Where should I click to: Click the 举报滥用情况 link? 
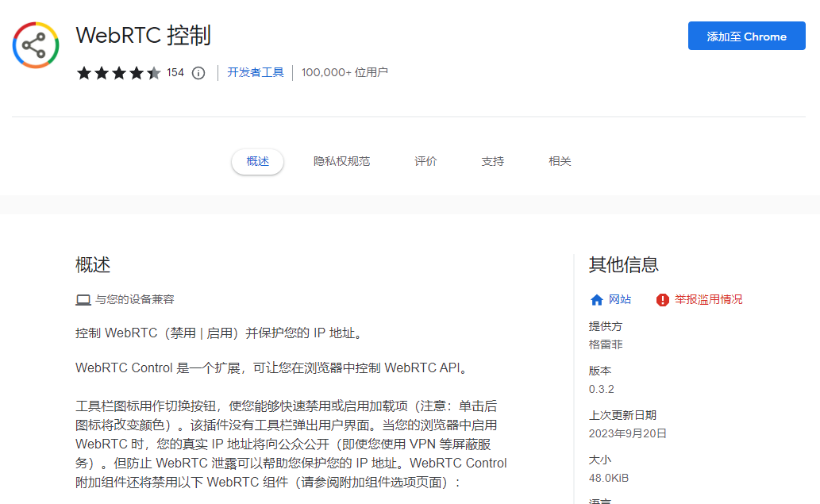pyautogui.click(x=708, y=299)
